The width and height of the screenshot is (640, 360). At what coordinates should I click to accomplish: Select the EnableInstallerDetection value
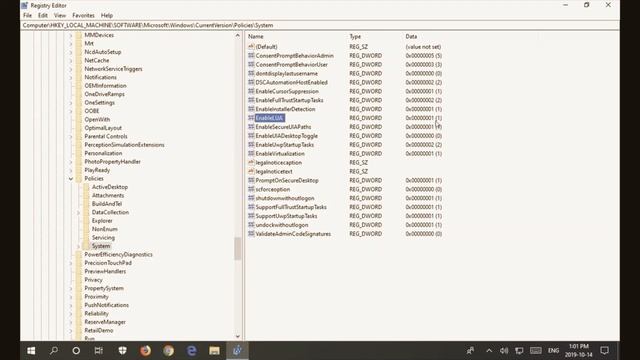(285, 109)
